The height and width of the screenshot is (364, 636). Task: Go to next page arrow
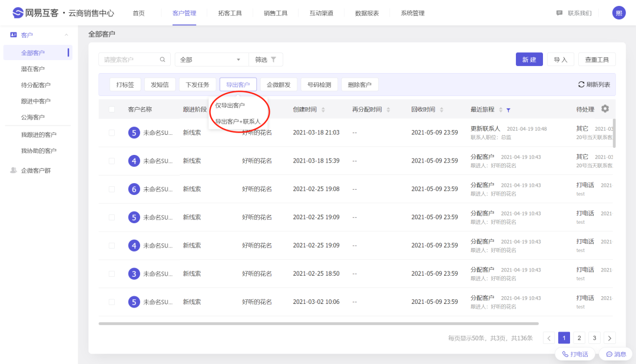click(609, 338)
